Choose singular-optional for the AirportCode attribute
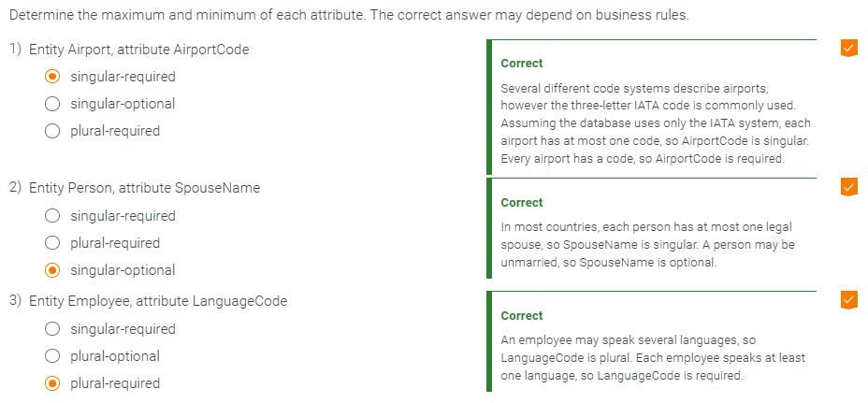This screenshot has height=403, width=868. coord(53,104)
